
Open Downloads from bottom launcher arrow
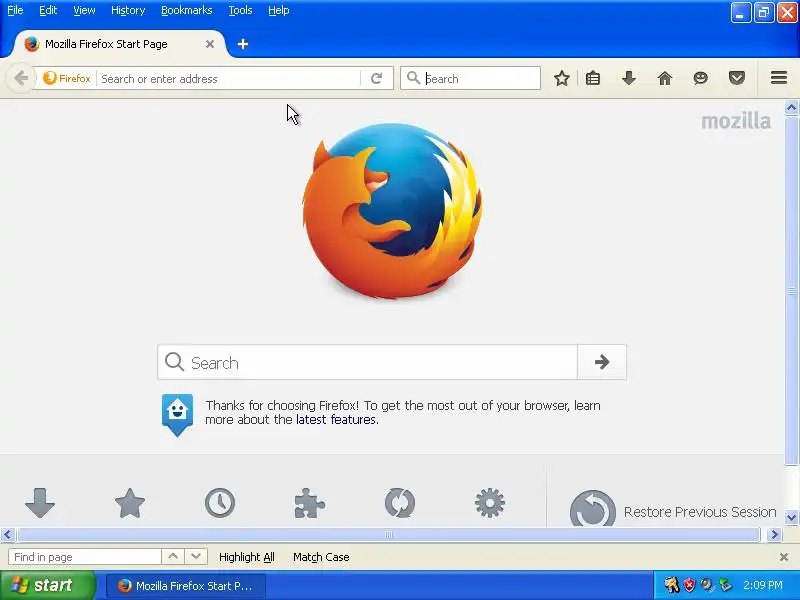click(40, 503)
